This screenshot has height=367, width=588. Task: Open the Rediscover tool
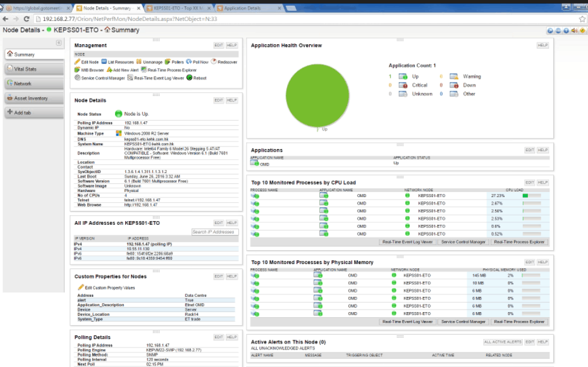pos(214,62)
